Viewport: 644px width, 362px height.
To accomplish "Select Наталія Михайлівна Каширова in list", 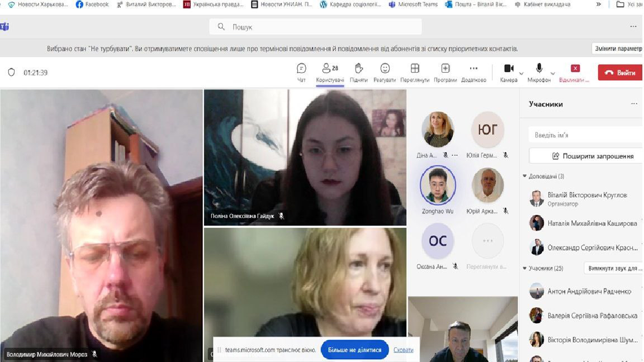I will pos(583,223).
